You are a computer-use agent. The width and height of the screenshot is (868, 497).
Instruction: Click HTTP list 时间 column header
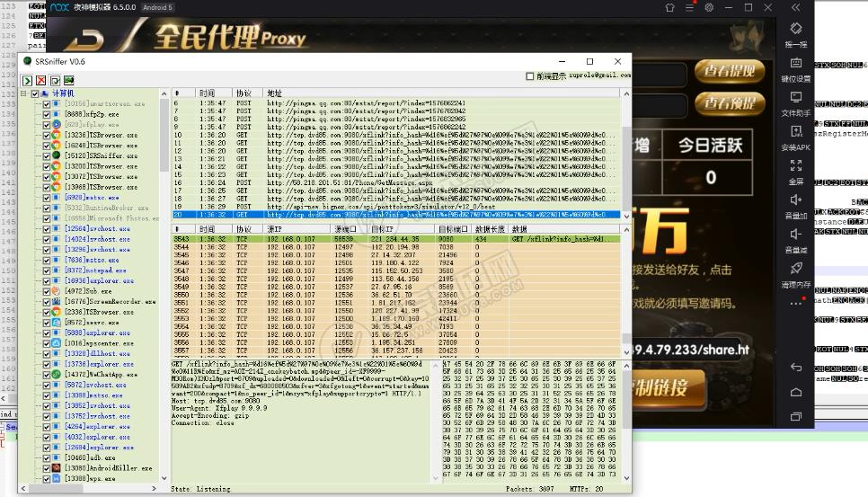point(214,93)
